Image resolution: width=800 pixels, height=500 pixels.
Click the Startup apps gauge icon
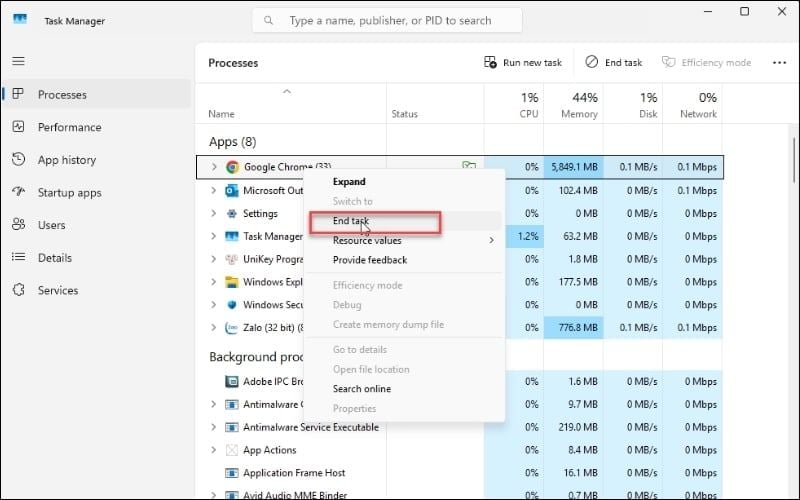tap(18, 192)
